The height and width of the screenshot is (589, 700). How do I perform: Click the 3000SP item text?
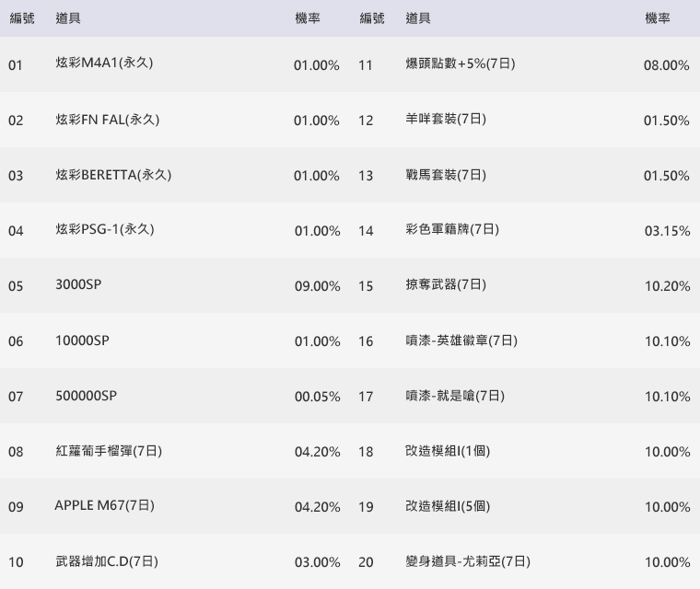(x=78, y=285)
